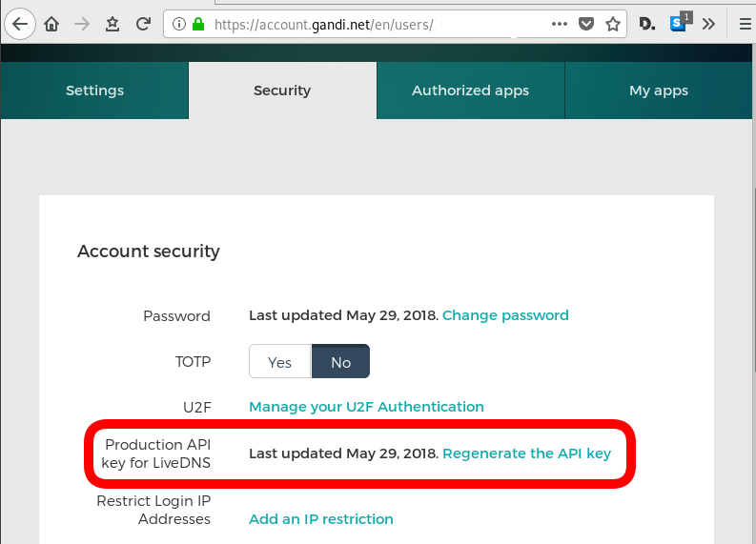Screen dimensions: 756x544
Task: Reload the Gandi account page
Action: pyautogui.click(x=143, y=24)
